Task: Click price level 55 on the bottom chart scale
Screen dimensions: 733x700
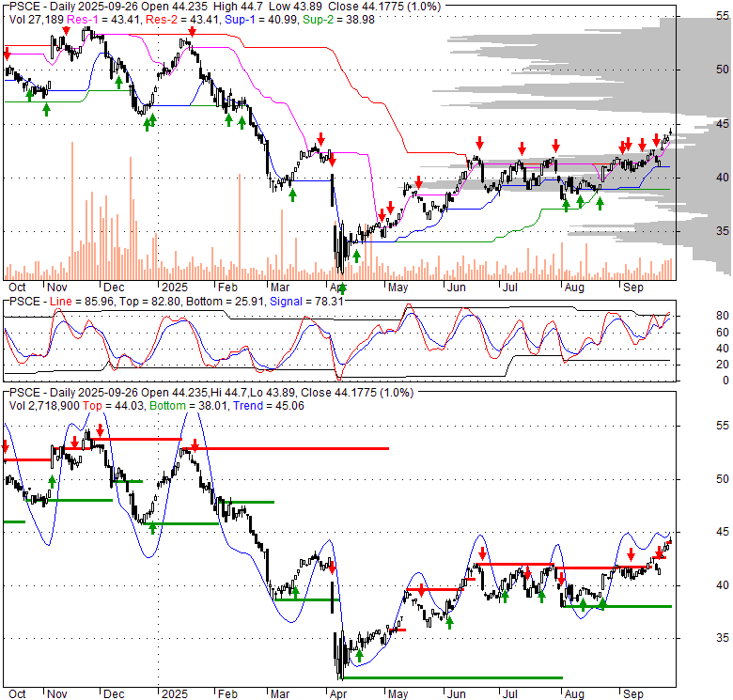Action: pos(722,426)
